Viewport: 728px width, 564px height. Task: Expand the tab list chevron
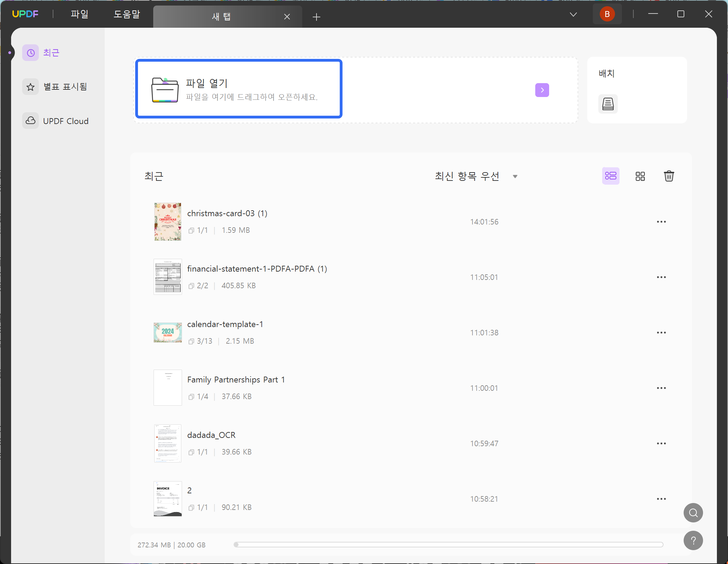[573, 14]
